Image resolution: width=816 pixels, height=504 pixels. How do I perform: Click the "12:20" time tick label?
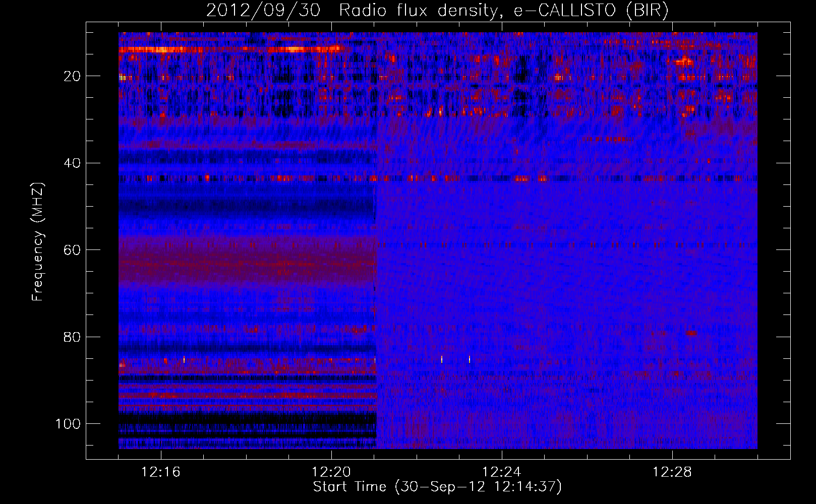pos(331,472)
